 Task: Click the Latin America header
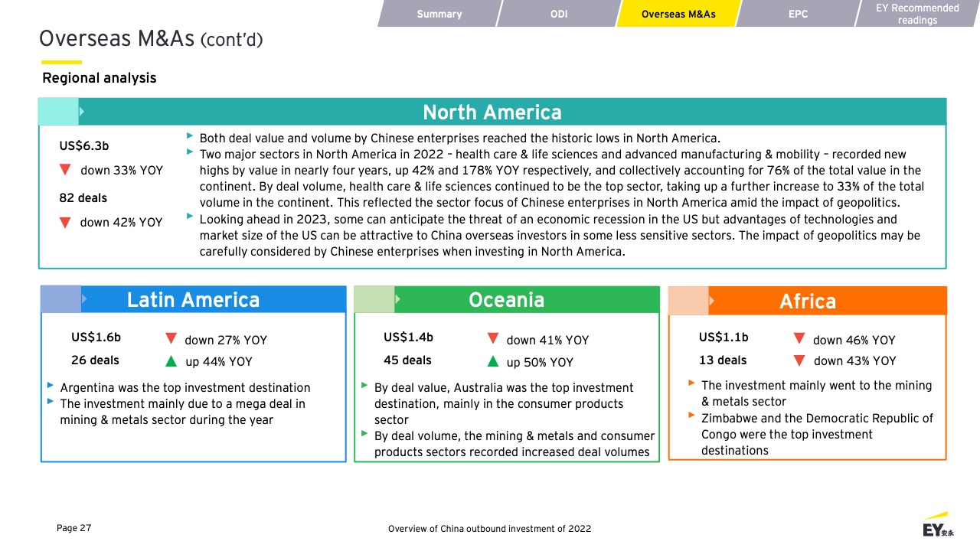point(193,299)
